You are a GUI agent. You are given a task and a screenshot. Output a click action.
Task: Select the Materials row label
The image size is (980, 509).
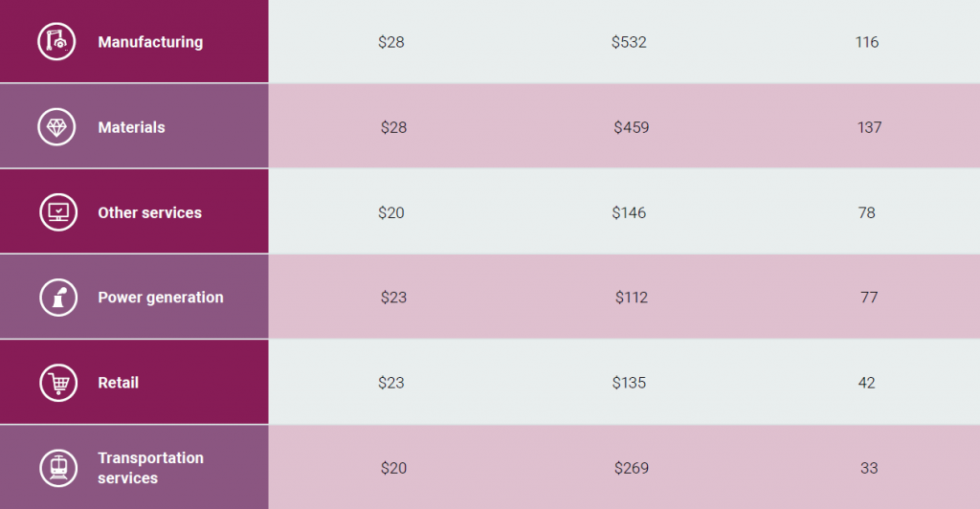coord(131,127)
